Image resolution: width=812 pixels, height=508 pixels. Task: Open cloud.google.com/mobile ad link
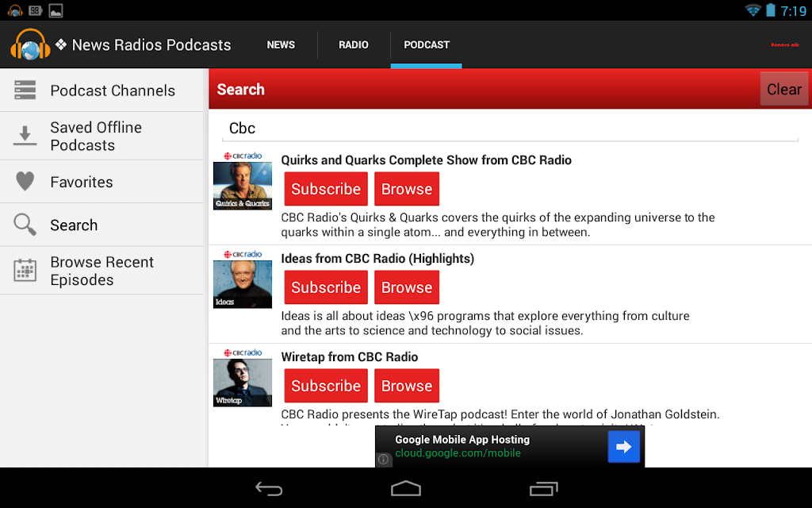point(458,453)
